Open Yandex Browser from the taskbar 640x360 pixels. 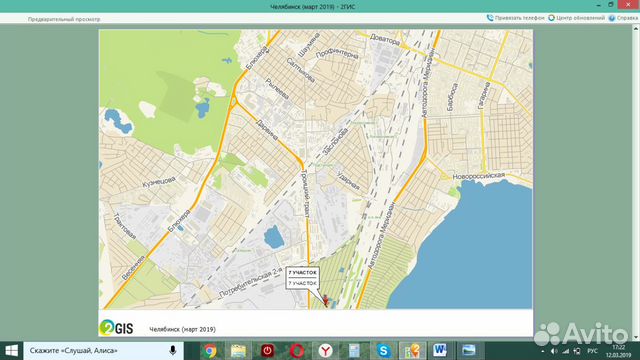[x=325, y=351]
